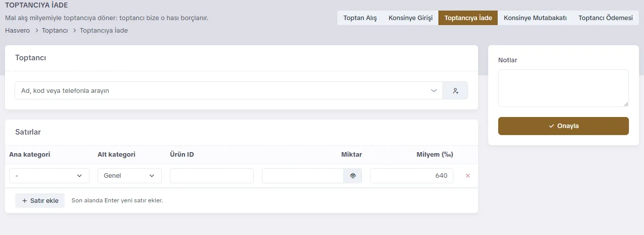This screenshot has width=644, height=235.
Task: Go to the Konsinye Mutabakatı tab
Action: coord(535,18)
